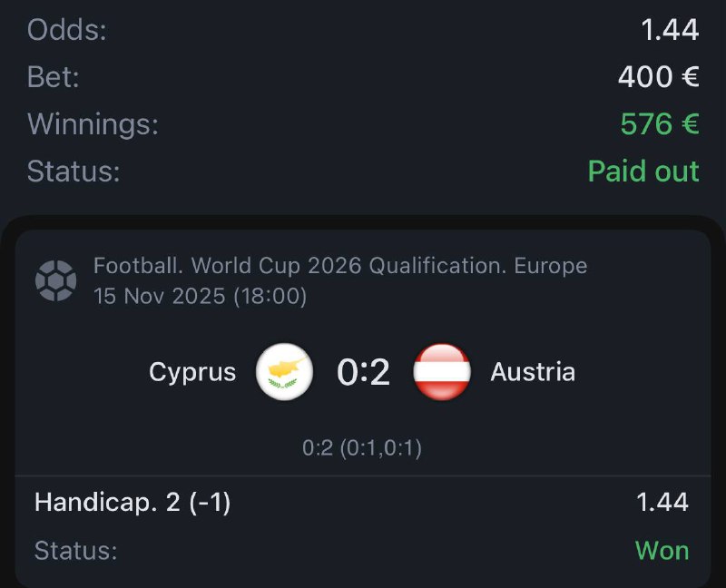Select the "Handicap. 2 (-1)" bet row
The image size is (726, 588).
point(132,502)
